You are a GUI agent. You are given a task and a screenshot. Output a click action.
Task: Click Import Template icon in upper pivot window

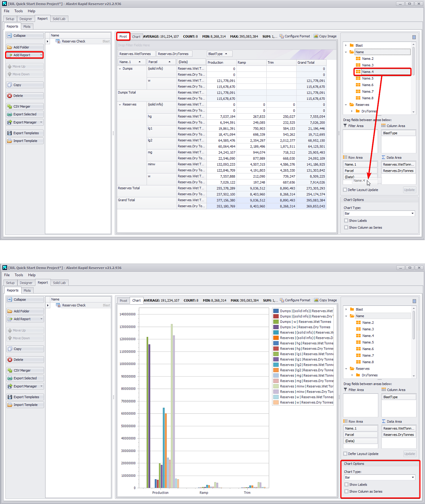tap(10, 141)
